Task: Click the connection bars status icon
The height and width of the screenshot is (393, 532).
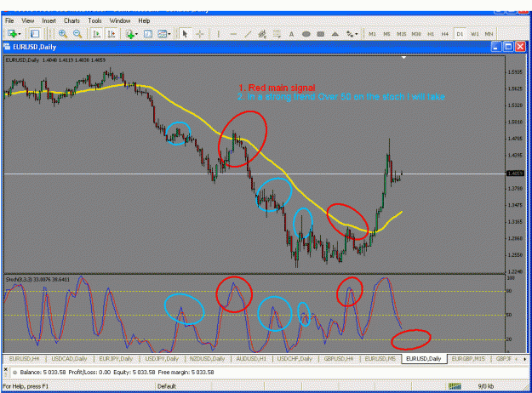Action: click(x=455, y=386)
